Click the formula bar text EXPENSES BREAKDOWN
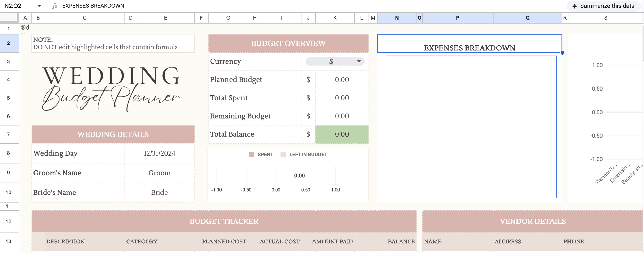 coord(93,6)
